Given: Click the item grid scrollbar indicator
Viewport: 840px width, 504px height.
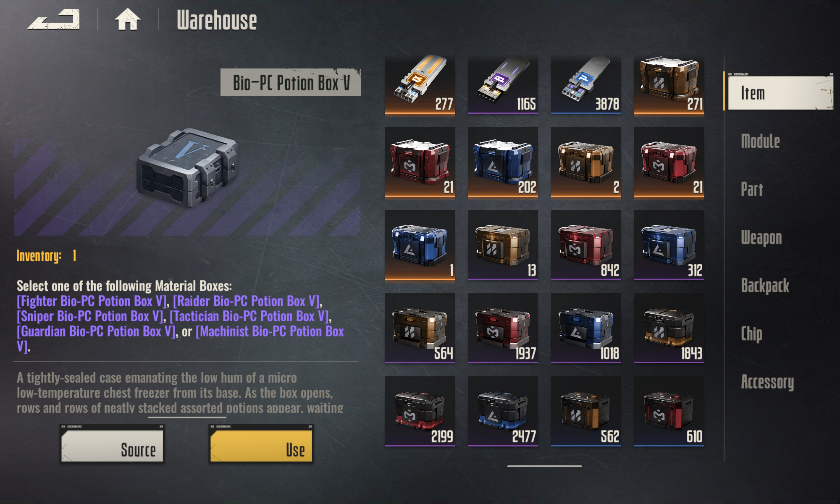Looking at the screenshot, I should (x=544, y=466).
